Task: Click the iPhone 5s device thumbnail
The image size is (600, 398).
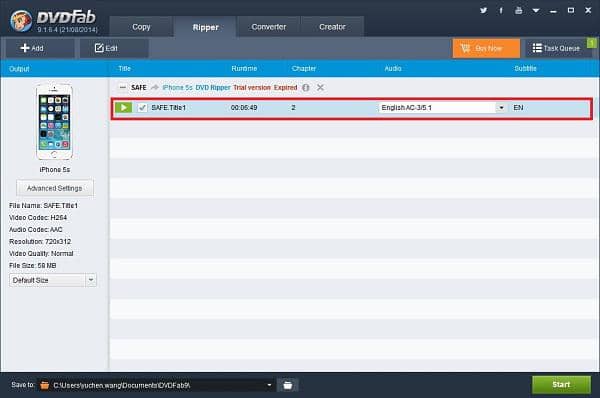Action: [54, 121]
